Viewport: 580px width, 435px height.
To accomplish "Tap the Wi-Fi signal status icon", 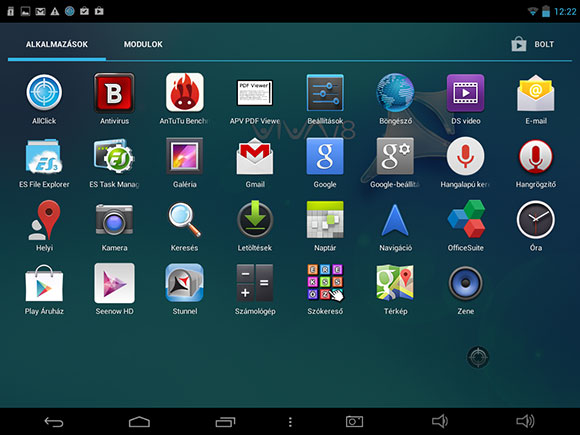I will point(532,11).
